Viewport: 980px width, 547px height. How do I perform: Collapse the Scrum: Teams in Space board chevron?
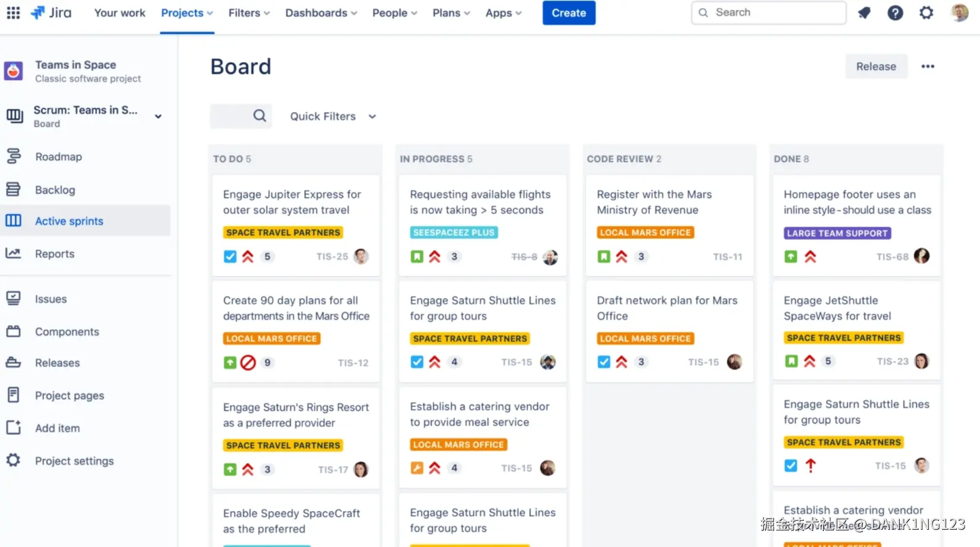(158, 116)
